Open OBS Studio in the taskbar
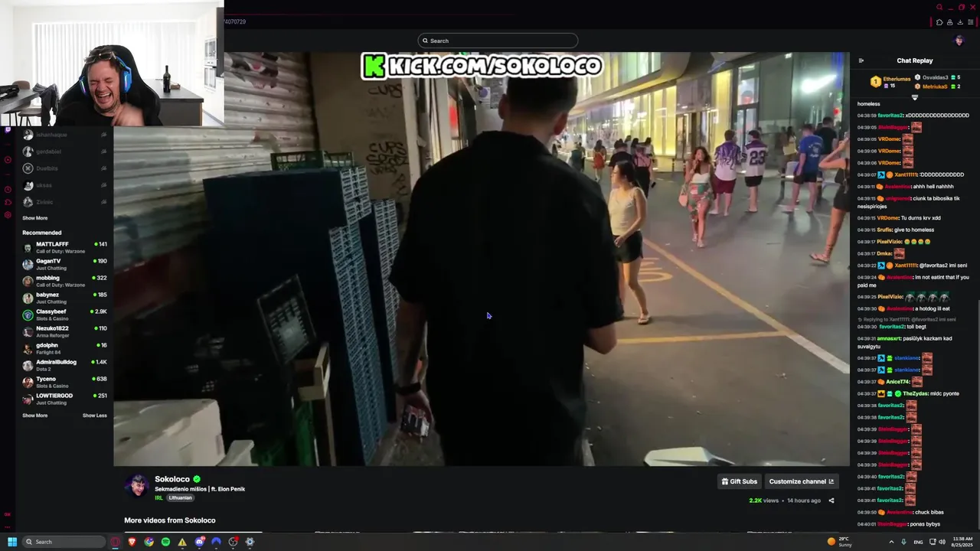Screen dimensions: 980x551 pos(233,542)
